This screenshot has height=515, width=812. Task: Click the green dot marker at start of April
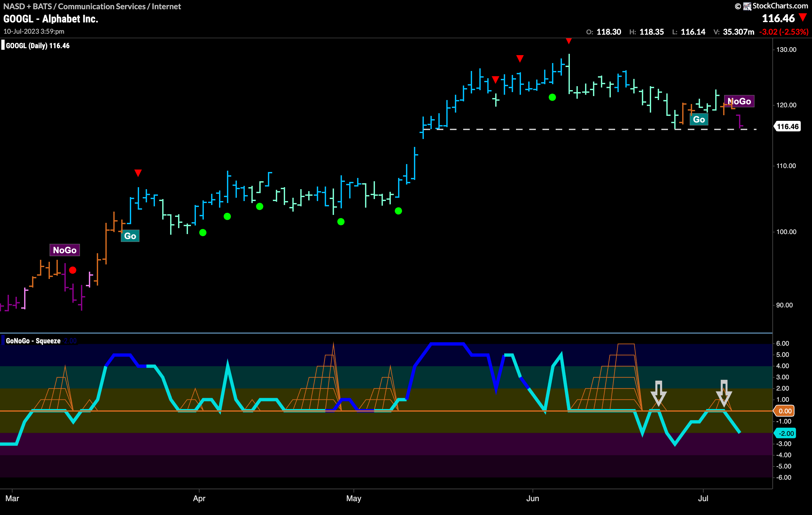[x=203, y=232]
